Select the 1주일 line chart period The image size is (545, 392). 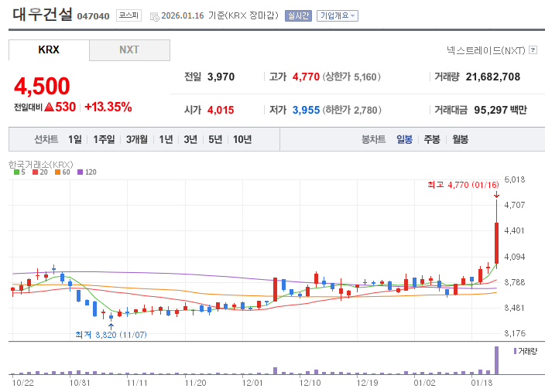[104, 139]
